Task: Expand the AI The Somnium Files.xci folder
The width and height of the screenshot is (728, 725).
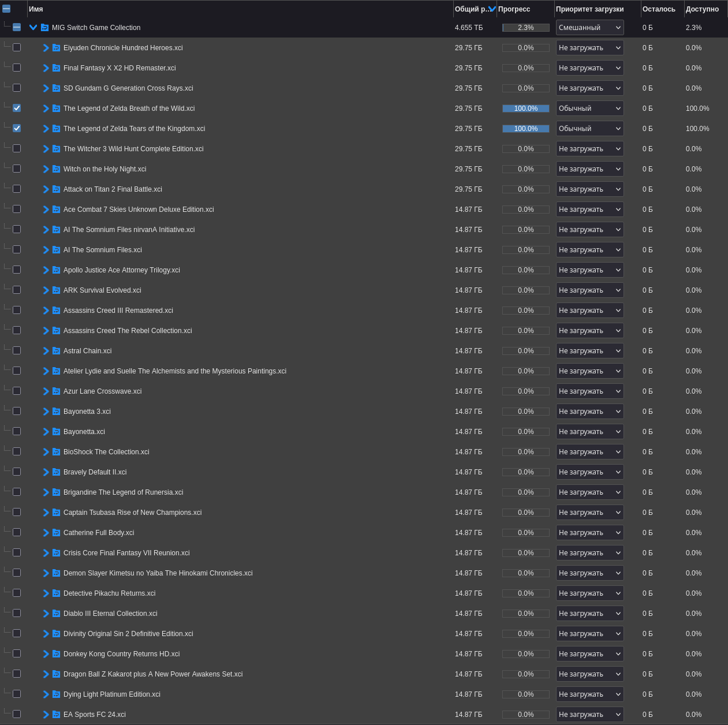Action: tap(46, 250)
